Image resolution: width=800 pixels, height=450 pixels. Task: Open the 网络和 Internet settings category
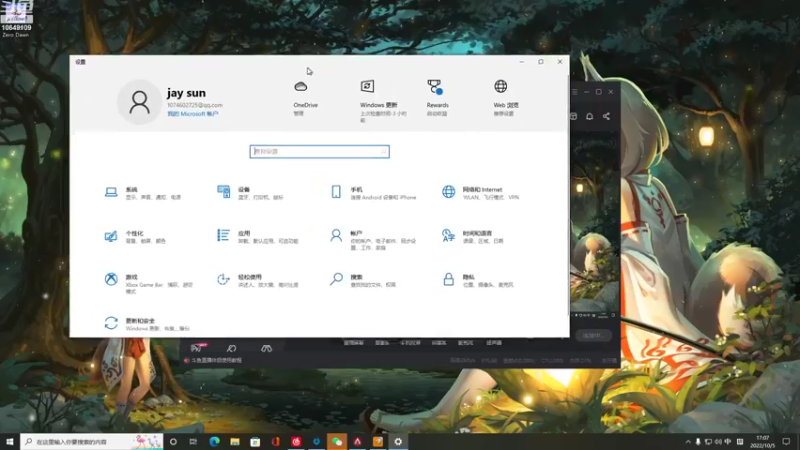(x=481, y=193)
